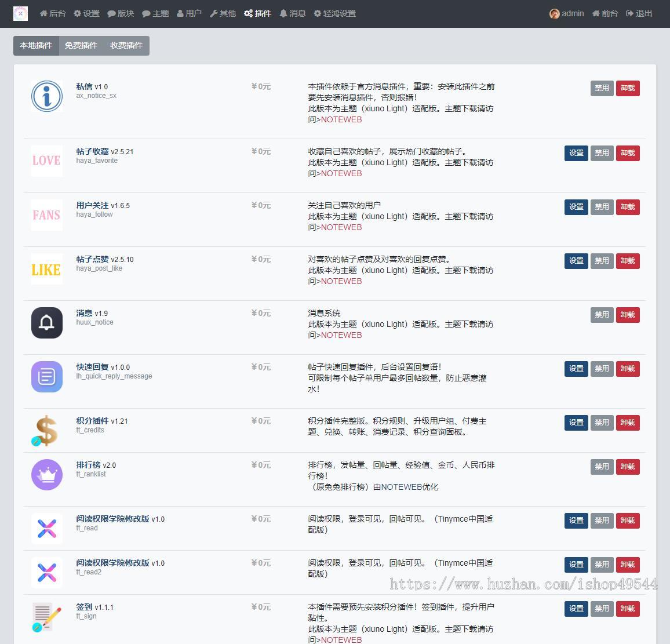Click the 消息 bell plugin icon
Image resolution: width=670 pixels, height=644 pixels.
point(46,323)
